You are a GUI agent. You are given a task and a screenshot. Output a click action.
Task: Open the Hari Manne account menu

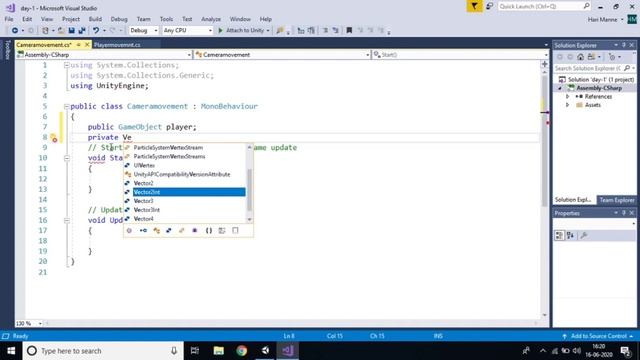[x=605, y=20]
